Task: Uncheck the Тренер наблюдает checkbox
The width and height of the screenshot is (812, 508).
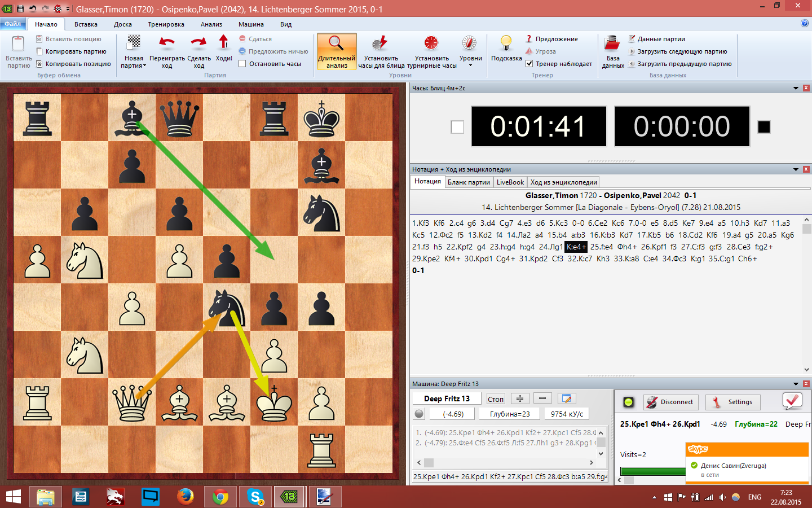Action: pos(529,64)
